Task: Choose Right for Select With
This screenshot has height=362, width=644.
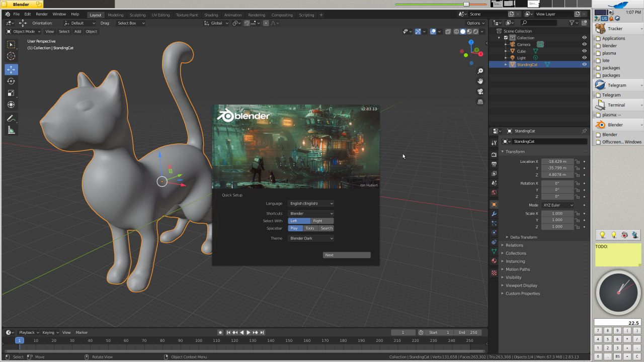Action: (x=322, y=221)
